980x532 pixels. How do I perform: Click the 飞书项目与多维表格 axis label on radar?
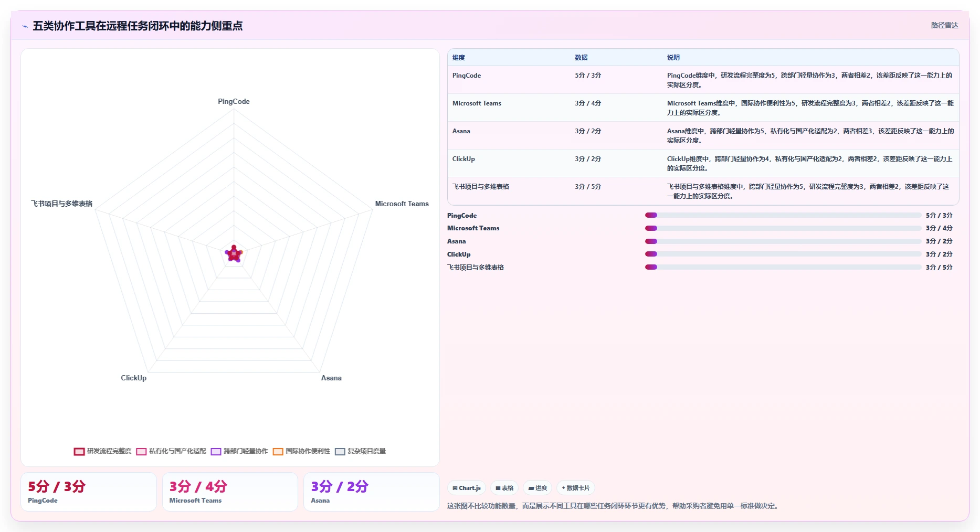pyautogui.click(x=61, y=204)
